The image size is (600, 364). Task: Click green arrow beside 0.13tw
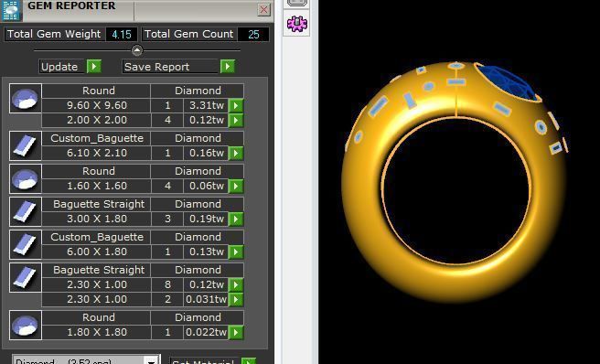(236, 252)
